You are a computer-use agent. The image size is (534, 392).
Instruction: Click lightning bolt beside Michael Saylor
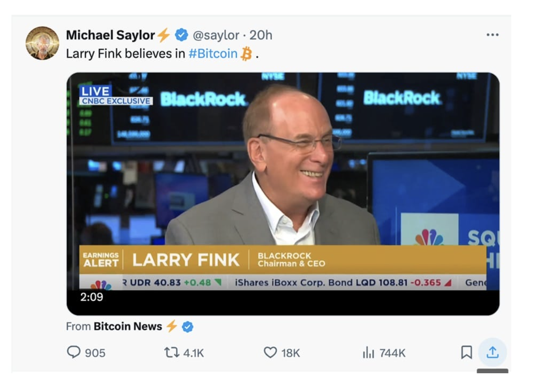pyautogui.click(x=164, y=35)
